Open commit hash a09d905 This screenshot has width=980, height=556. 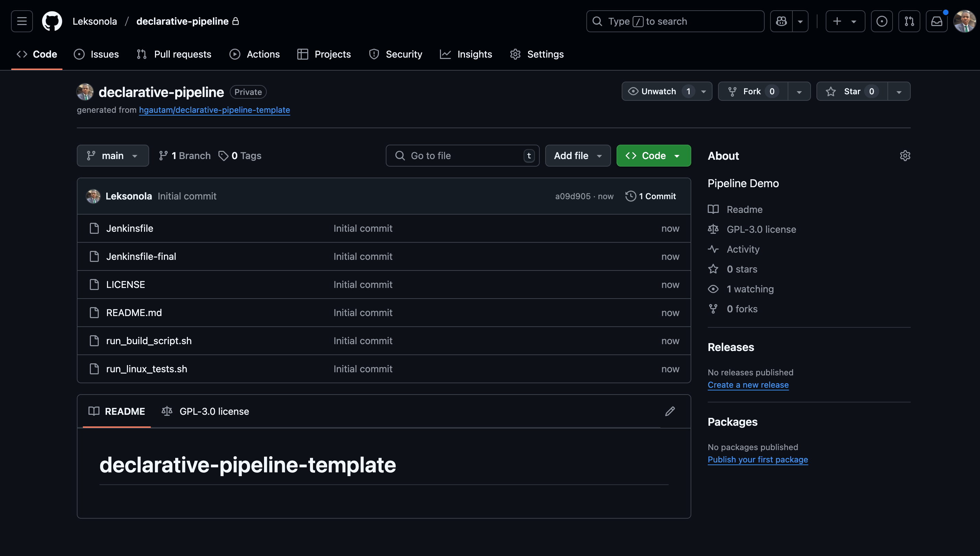[x=573, y=196]
